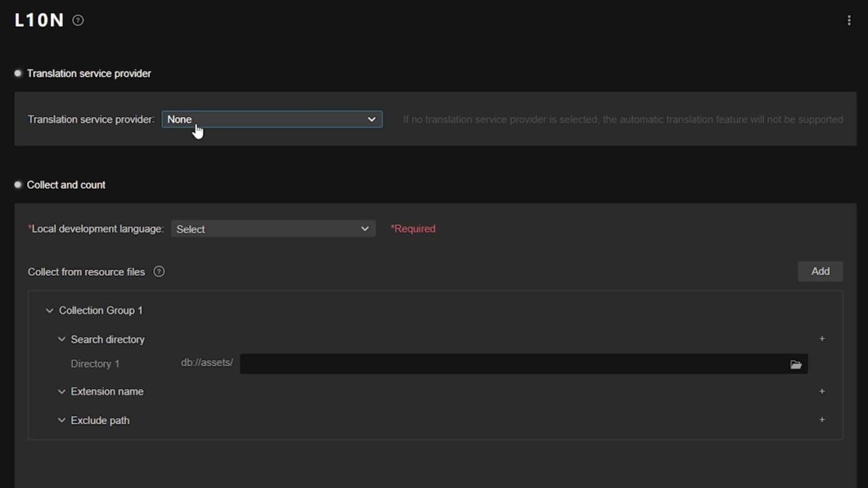The image size is (868, 488).
Task: Open the Local development language dropdown
Action: pos(273,229)
